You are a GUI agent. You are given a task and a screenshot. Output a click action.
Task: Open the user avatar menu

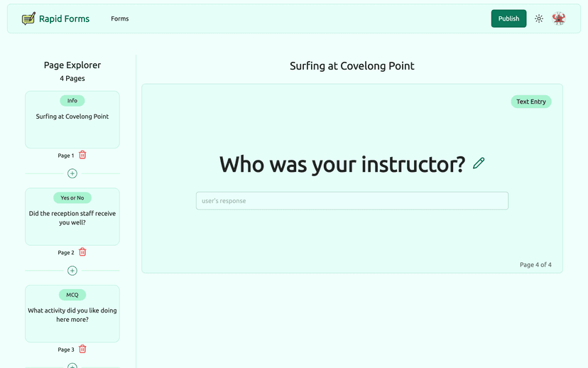[x=559, y=19]
